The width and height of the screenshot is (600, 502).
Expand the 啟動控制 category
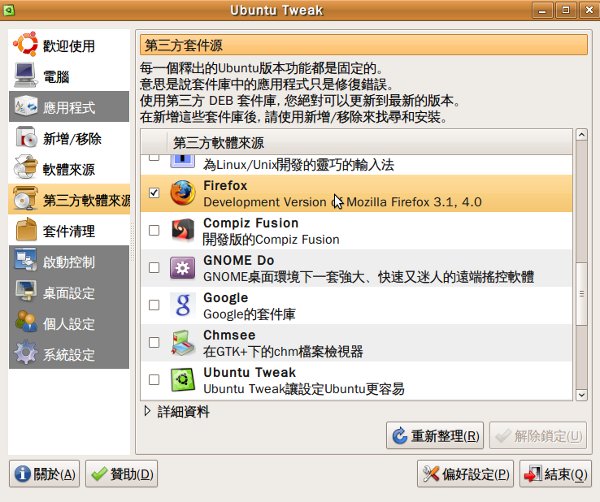[69, 261]
